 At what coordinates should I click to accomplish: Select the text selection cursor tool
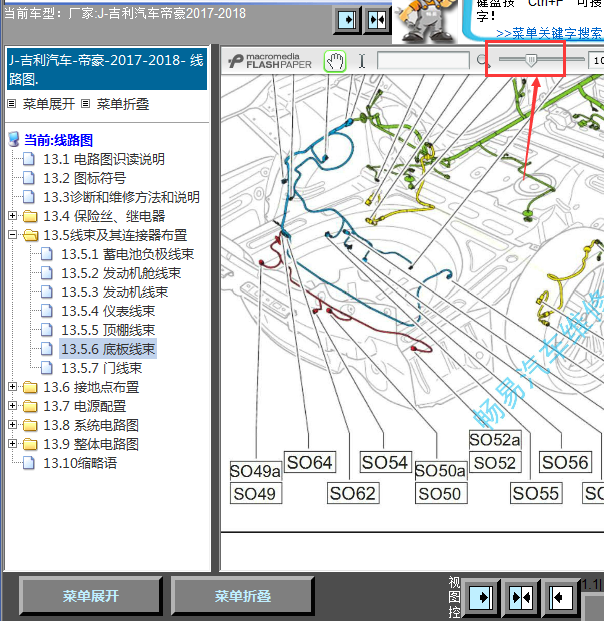(x=362, y=61)
